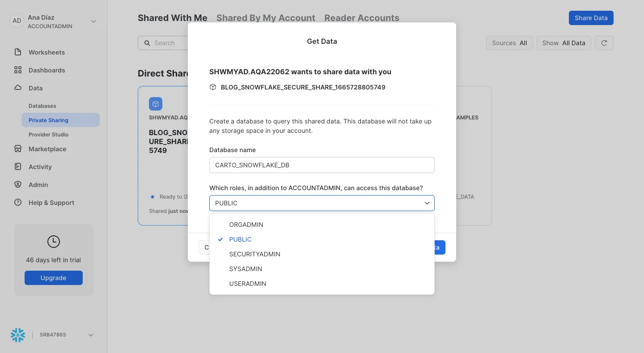Click the Database name input field

[322, 165]
